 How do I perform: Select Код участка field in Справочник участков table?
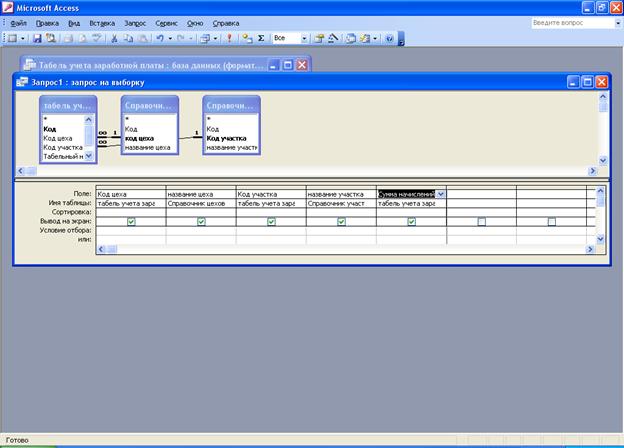[x=228, y=138]
